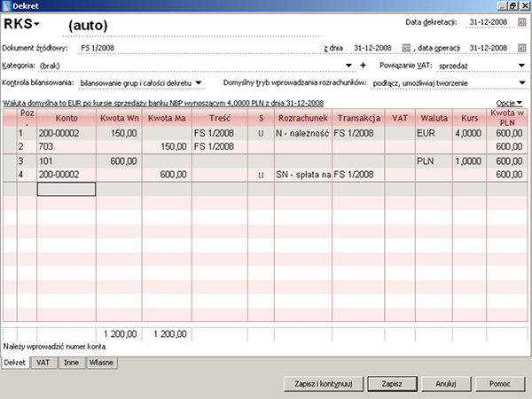Viewport: 532px width, 399px height.
Task: Switch to the Inne tab
Action: coord(71,363)
